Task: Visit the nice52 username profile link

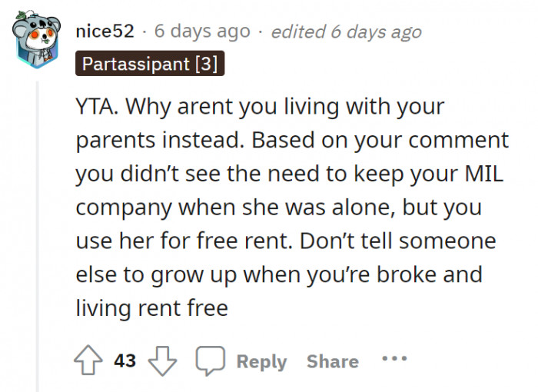Action: point(106,32)
